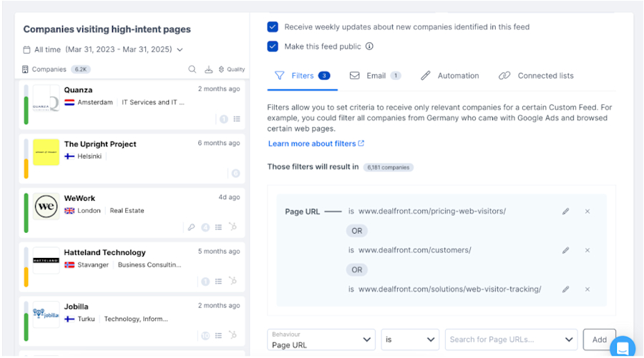Click the Add filter button
This screenshot has width=644, height=358.
coord(599,339)
